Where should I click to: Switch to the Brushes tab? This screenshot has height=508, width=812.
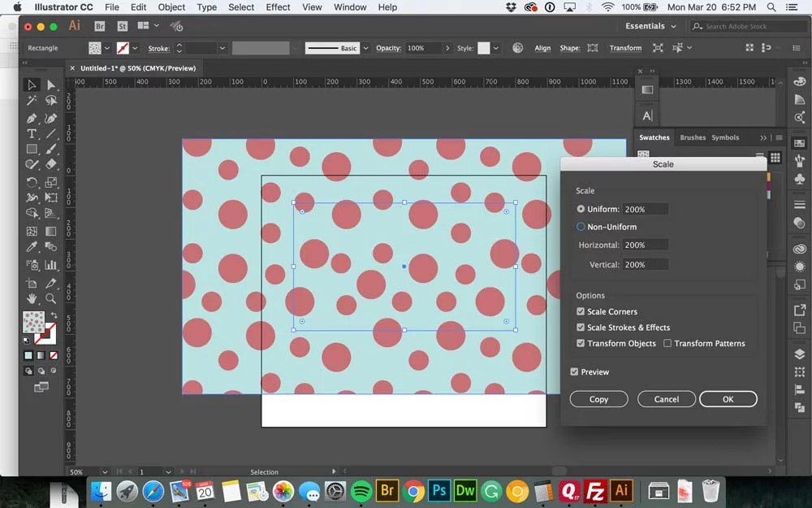(694, 137)
